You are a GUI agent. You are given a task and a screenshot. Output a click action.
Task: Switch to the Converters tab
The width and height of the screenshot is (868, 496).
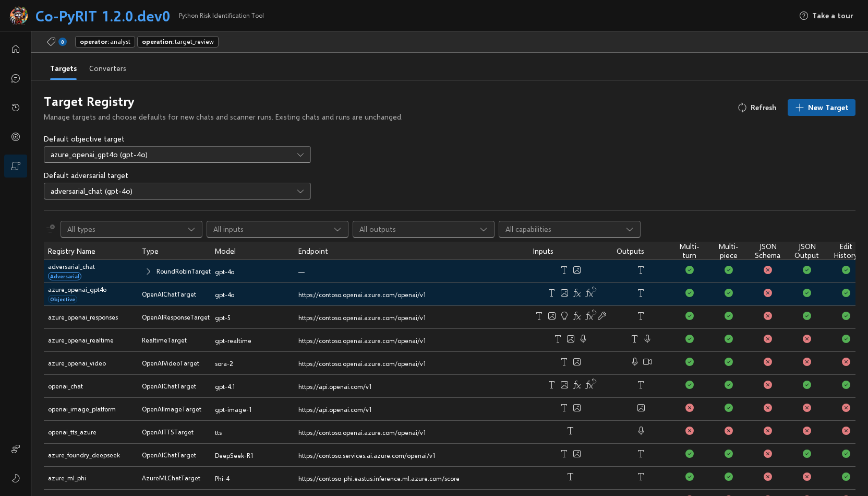coord(107,68)
